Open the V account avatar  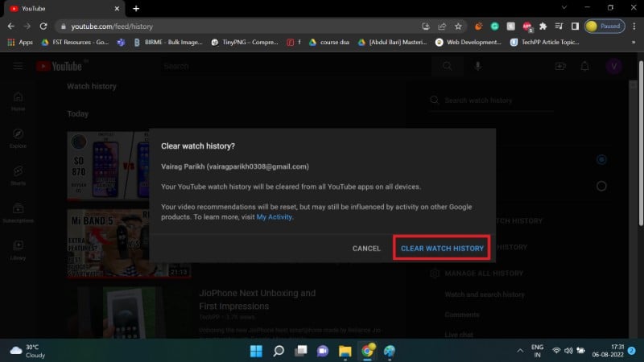[x=614, y=66]
